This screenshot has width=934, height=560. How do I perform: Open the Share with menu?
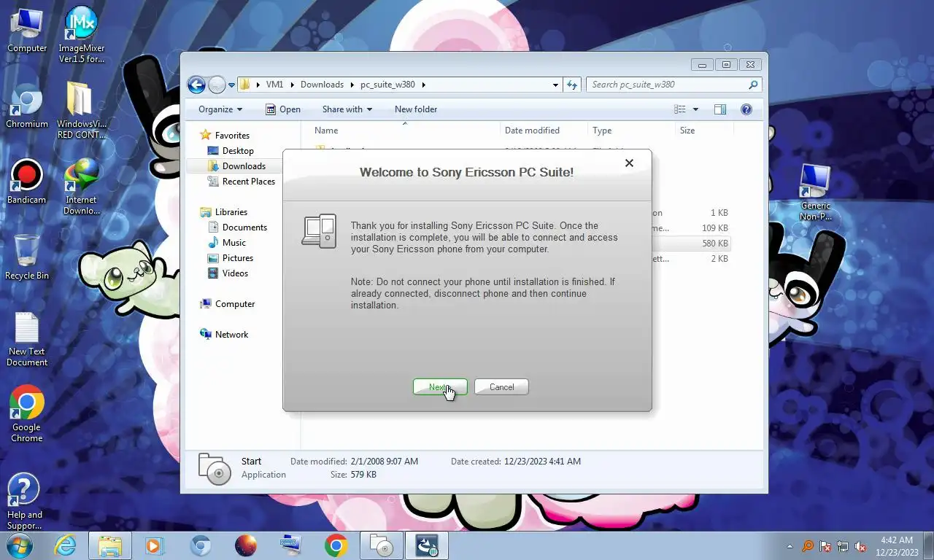click(x=347, y=109)
